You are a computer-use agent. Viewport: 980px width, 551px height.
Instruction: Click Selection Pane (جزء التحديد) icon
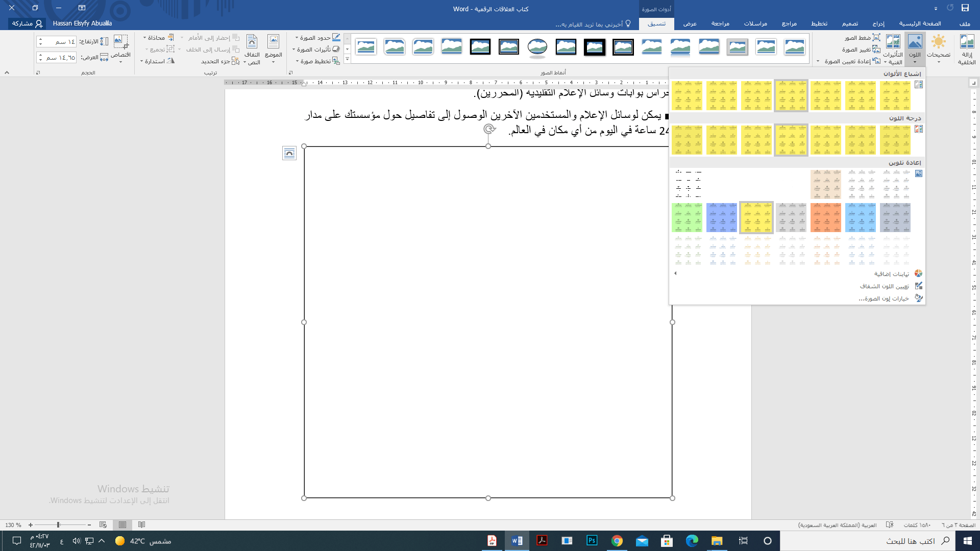(x=235, y=61)
